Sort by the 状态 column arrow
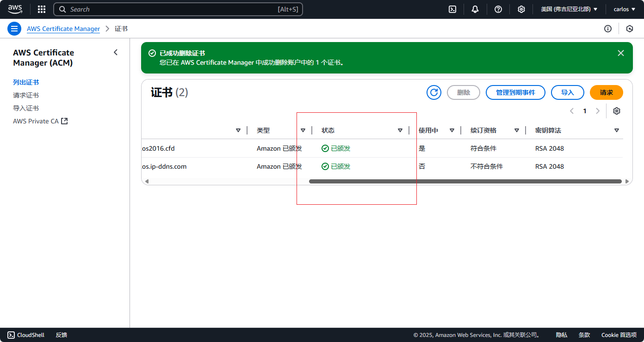The image size is (644, 342). coord(400,130)
